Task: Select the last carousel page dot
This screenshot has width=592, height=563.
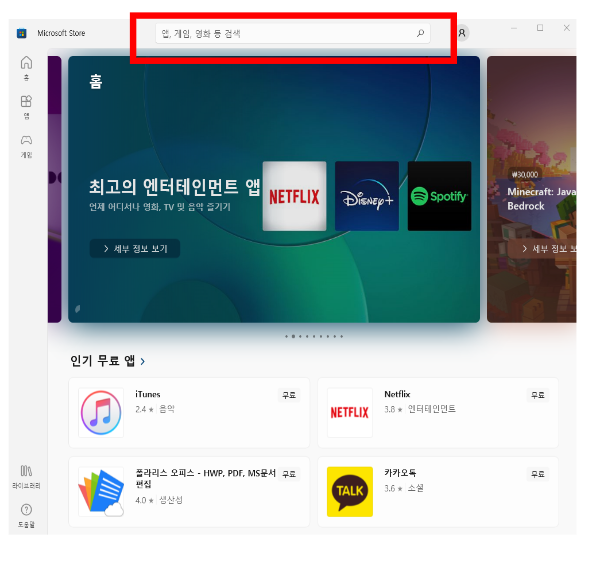Action: coord(342,336)
